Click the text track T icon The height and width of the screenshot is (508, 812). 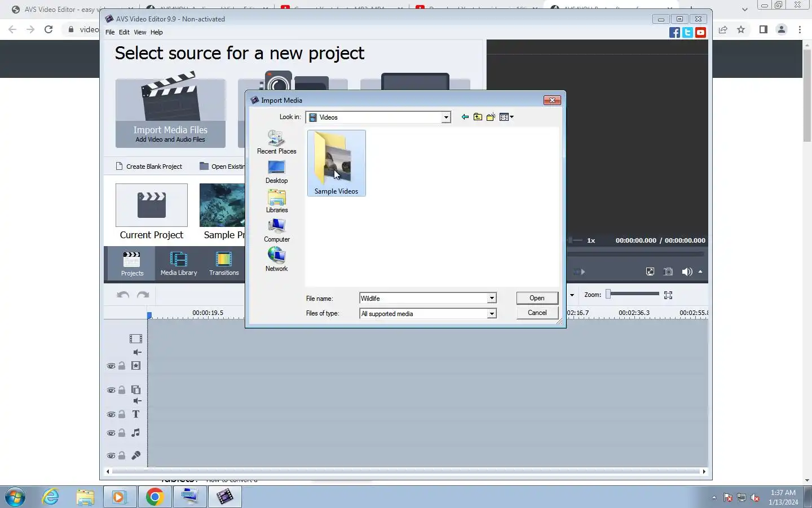pyautogui.click(x=136, y=414)
